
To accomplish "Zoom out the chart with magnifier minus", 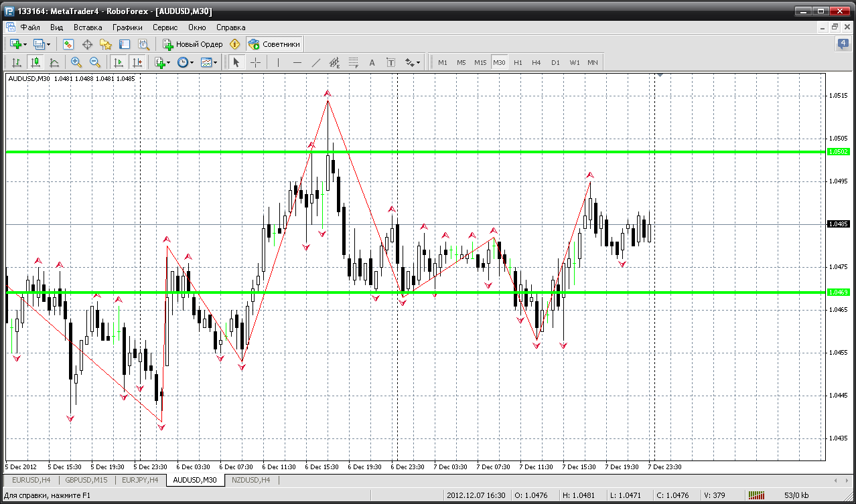I will click(x=95, y=62).
